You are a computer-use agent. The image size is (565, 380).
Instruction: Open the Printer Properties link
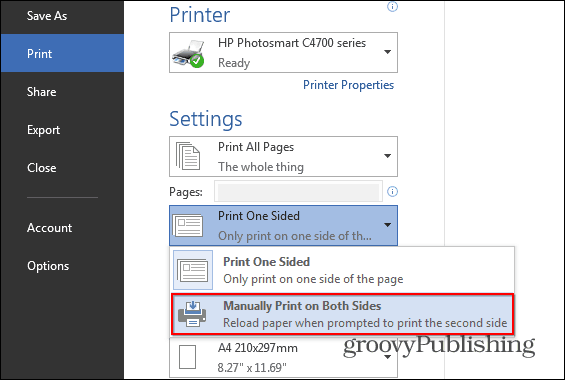[x=348, y=85]
